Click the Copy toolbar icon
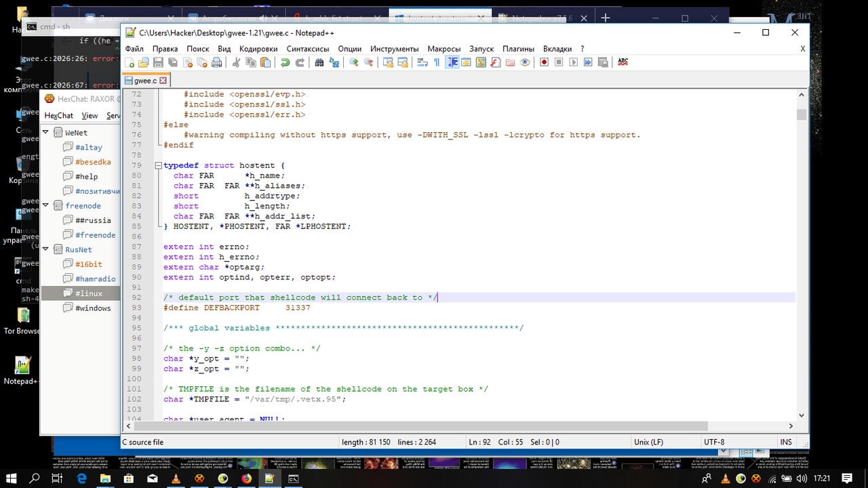This screenshot has height=488, width=868. pyautogui.click(x=251, y=62)
